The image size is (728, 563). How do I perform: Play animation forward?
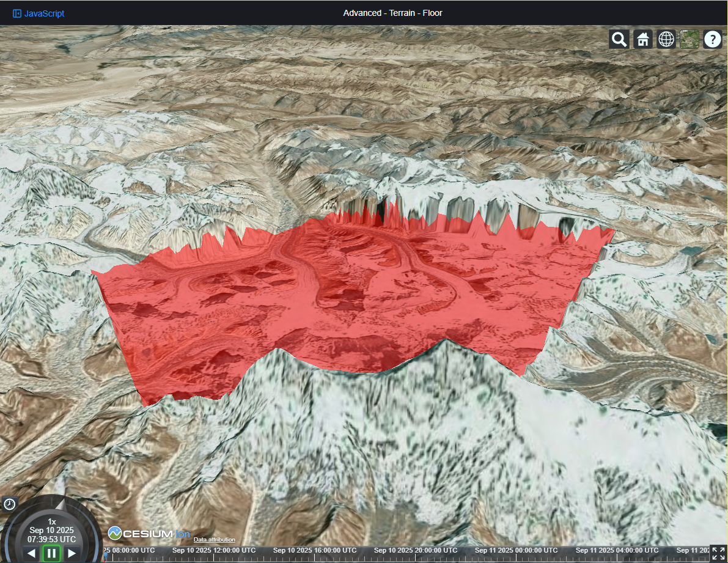(72, 553)
